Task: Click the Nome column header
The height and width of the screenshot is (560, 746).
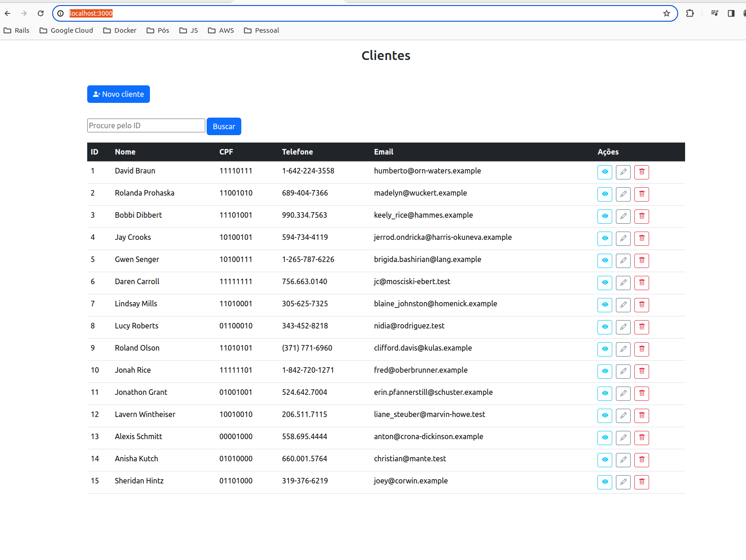Action: point(125,152)
